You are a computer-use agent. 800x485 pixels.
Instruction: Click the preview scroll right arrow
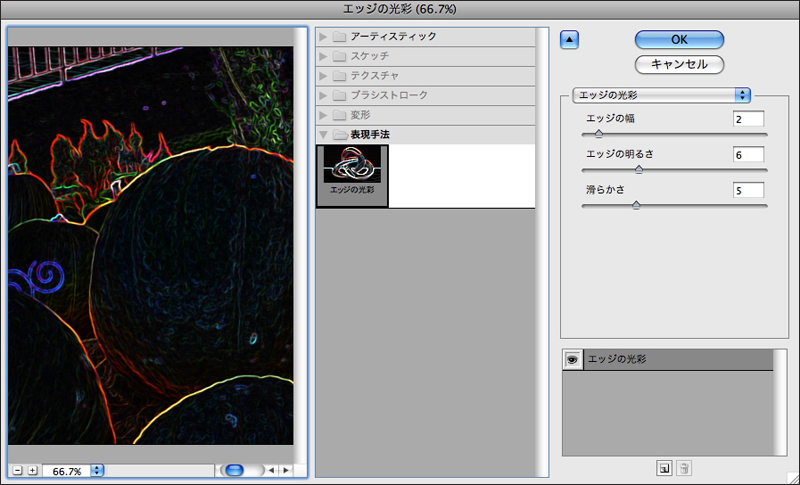pos(286,470)
